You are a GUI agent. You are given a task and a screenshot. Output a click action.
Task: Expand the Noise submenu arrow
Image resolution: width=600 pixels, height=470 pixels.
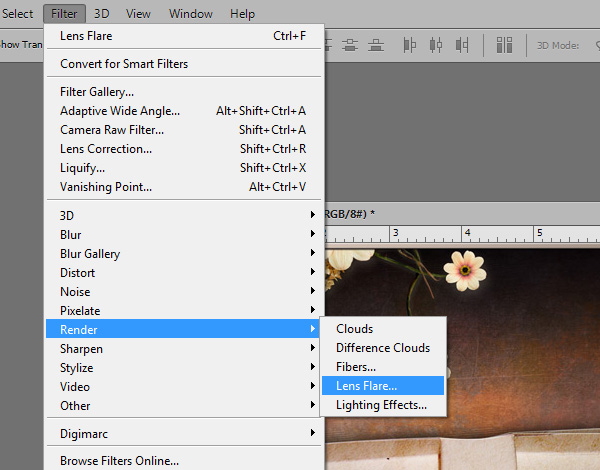coord(313,291)
